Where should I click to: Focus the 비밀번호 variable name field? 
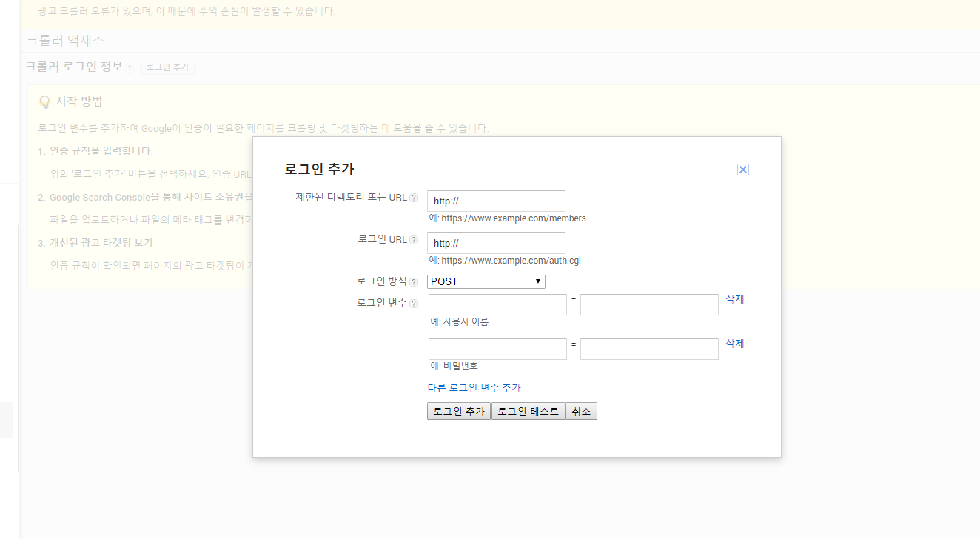coord(497,349)
